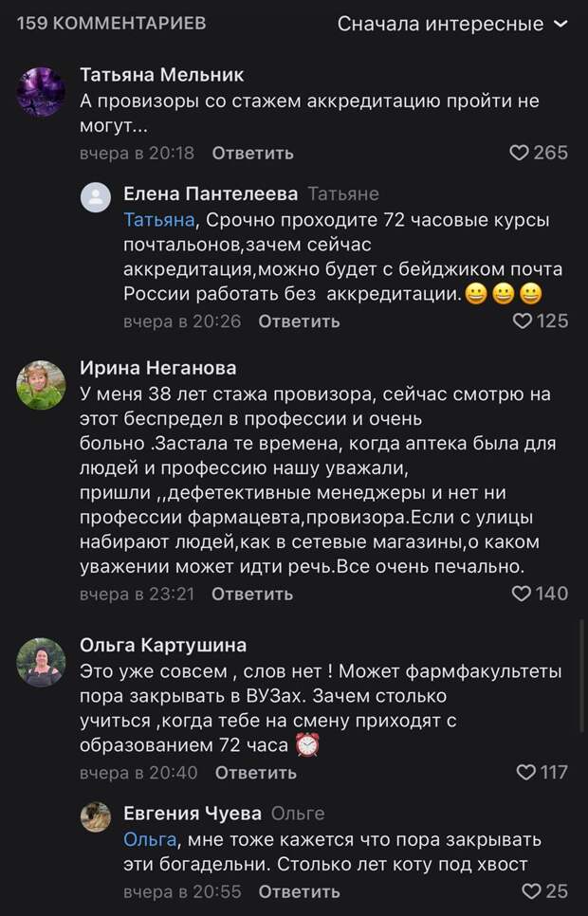588x916 pixels.
Task: Like Елена Пантелеева's reply via heart icon
Action: coord(523,321)
